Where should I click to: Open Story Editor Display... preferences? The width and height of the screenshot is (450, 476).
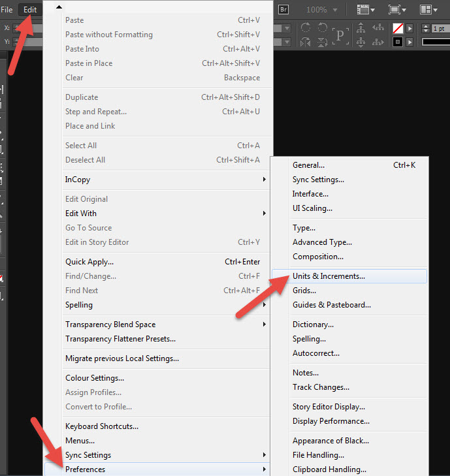(x=349, y=407)
